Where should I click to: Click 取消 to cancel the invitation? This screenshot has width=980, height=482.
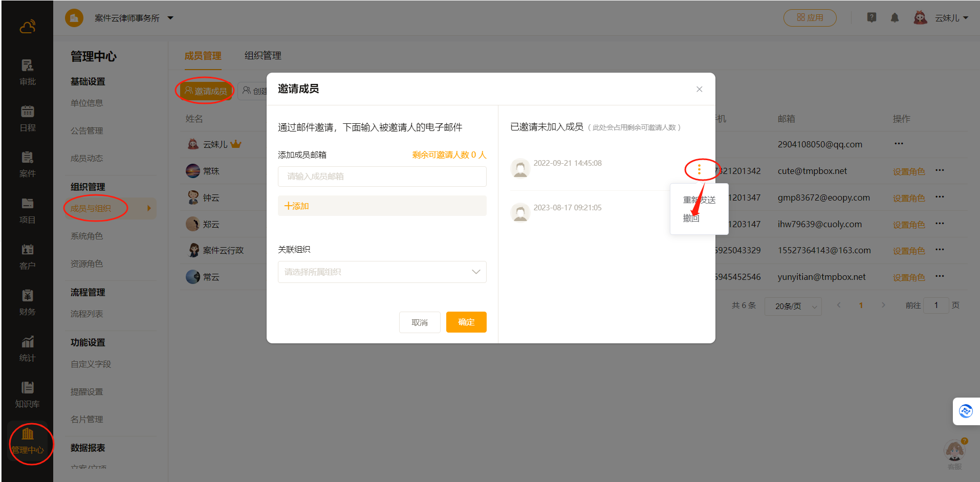tap(420, 322)
